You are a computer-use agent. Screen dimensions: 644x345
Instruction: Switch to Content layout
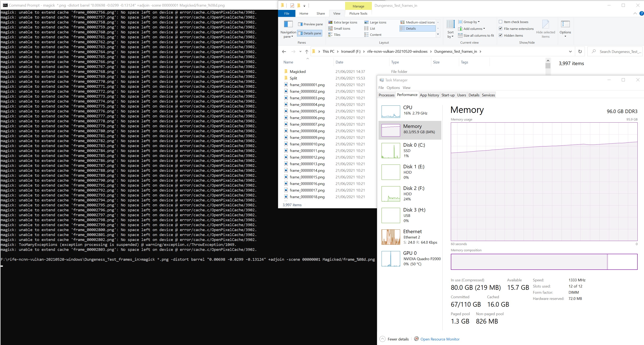coord(373,35)
